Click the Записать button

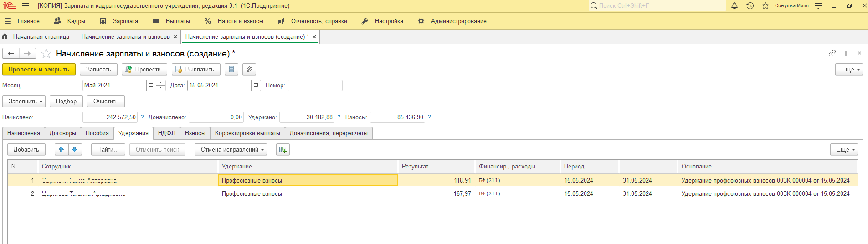pos(98,69)
